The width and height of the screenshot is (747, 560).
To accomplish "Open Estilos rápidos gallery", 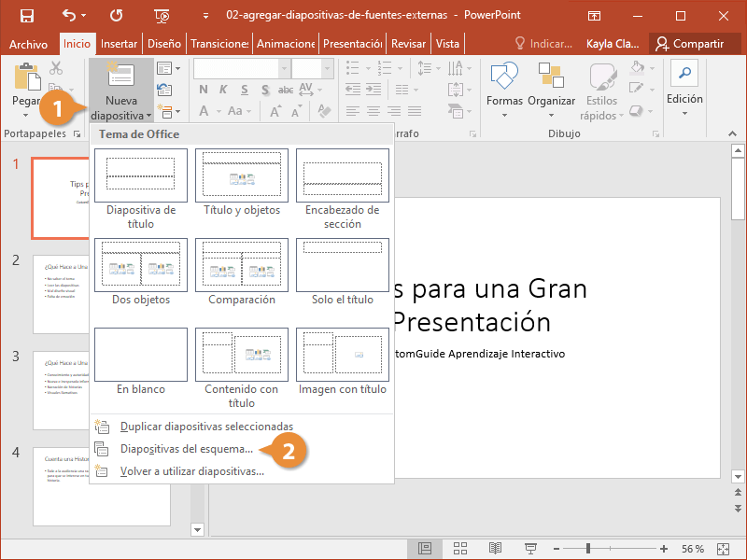I will pyautogui.click(x=601, y=91).
